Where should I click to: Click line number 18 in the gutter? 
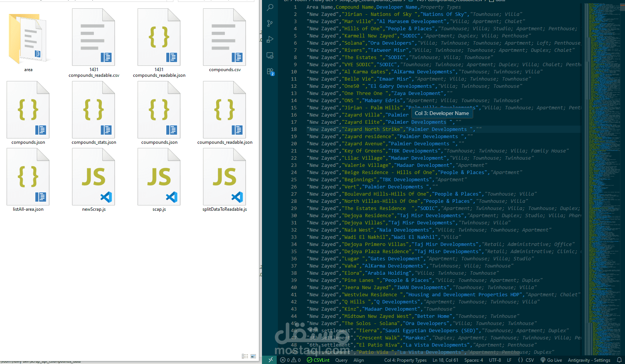tap(294, 129)
